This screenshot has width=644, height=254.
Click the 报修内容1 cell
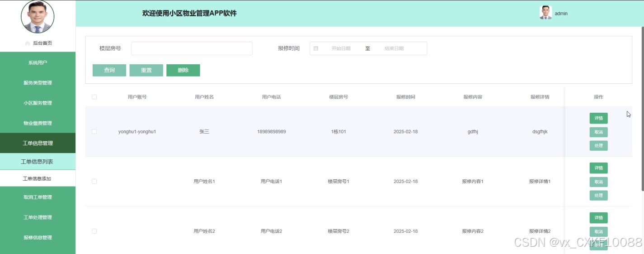click(473, 182)
